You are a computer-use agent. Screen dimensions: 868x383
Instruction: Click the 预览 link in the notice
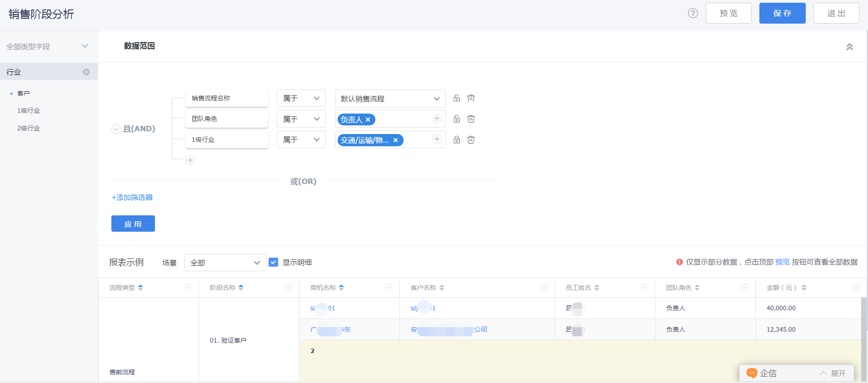(783, 262)
